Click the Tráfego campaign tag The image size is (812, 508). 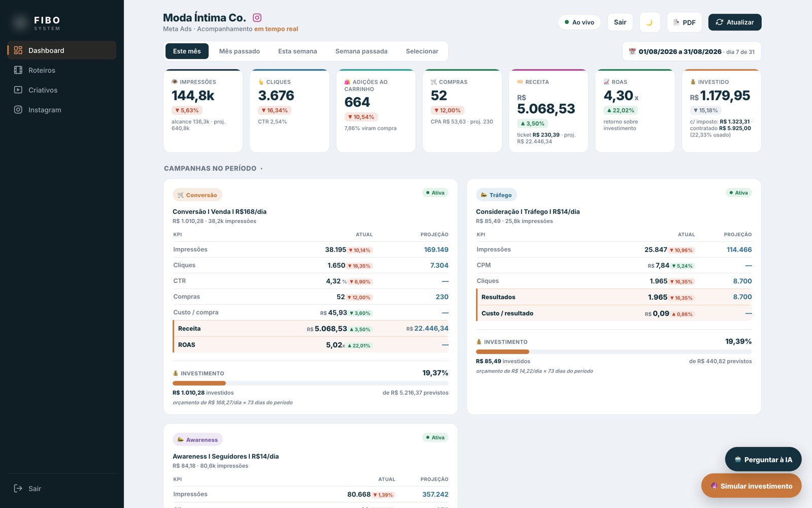pyautogui.click(x=496, y=195)
